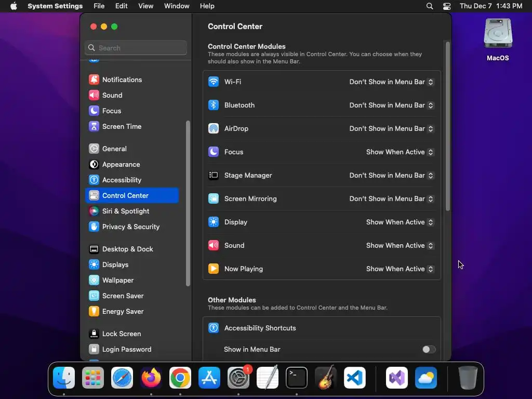This screenshot has height=399, width=532.
Task: Select Siri & Spotlight in sidebar
Action: (x=131, y=211)
